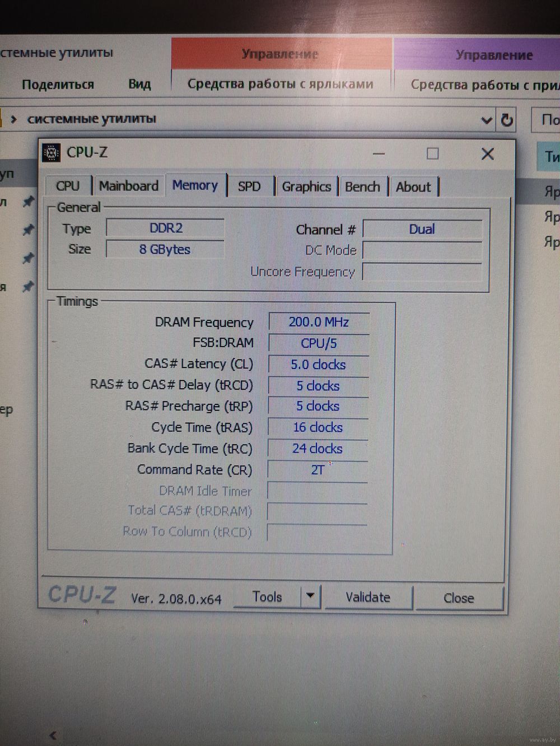Click the FSB:DRAM value CPU/5

pyautogui.click(x=319, y=343)
